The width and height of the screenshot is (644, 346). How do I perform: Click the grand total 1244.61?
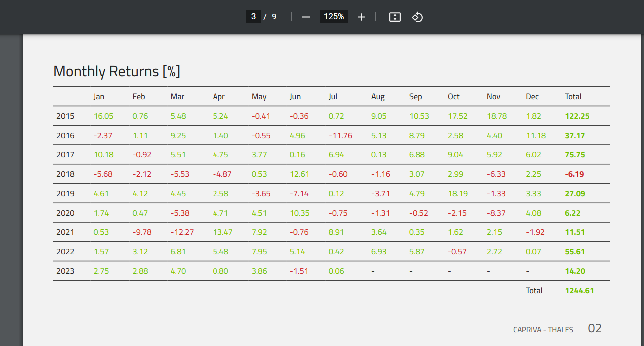(x=579, y=290)
